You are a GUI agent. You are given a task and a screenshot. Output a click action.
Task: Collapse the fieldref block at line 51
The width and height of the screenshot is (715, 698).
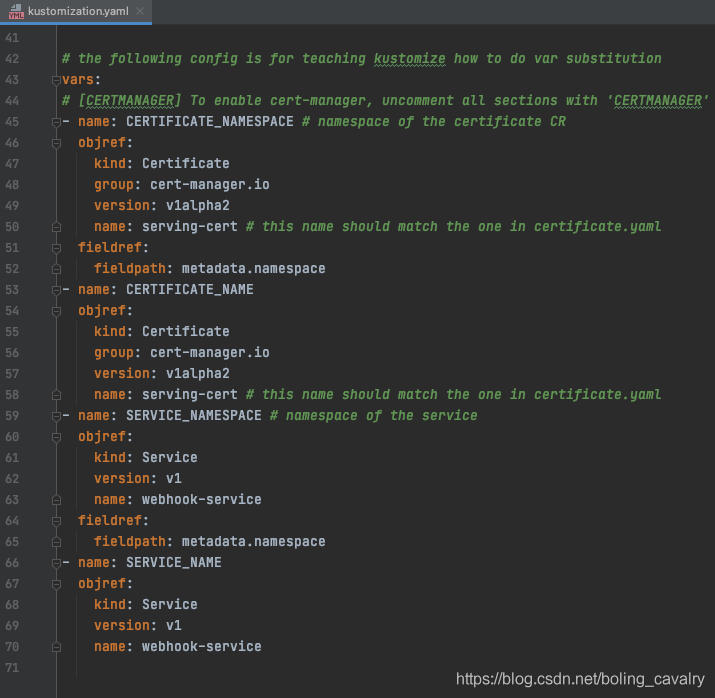[56, 248]
